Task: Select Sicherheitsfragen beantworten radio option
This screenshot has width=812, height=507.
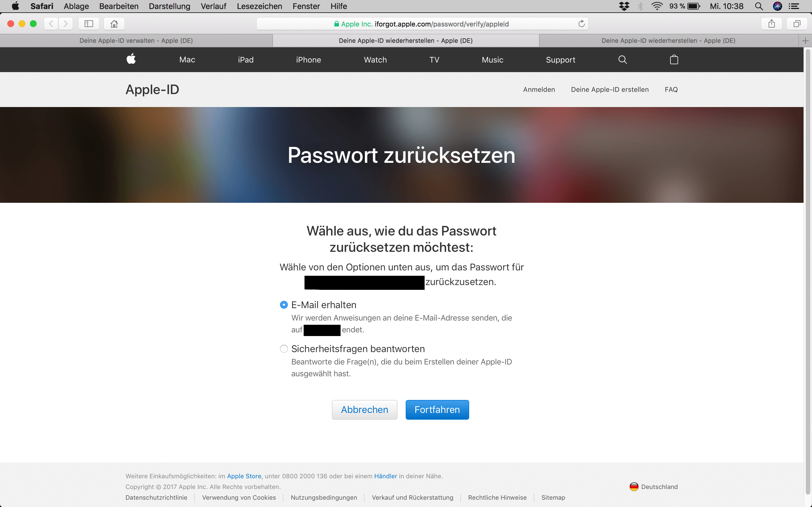Action: pyautogui.click(x=284, y=349)
